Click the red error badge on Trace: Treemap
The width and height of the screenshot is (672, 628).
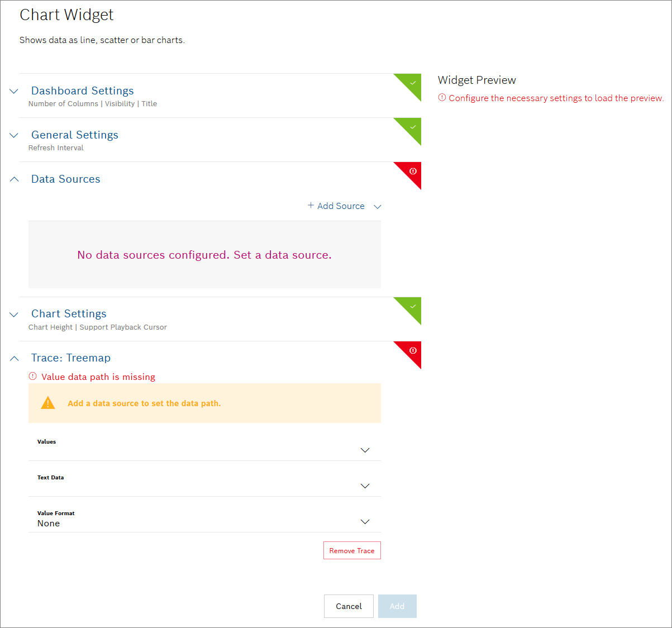point(412,351)
